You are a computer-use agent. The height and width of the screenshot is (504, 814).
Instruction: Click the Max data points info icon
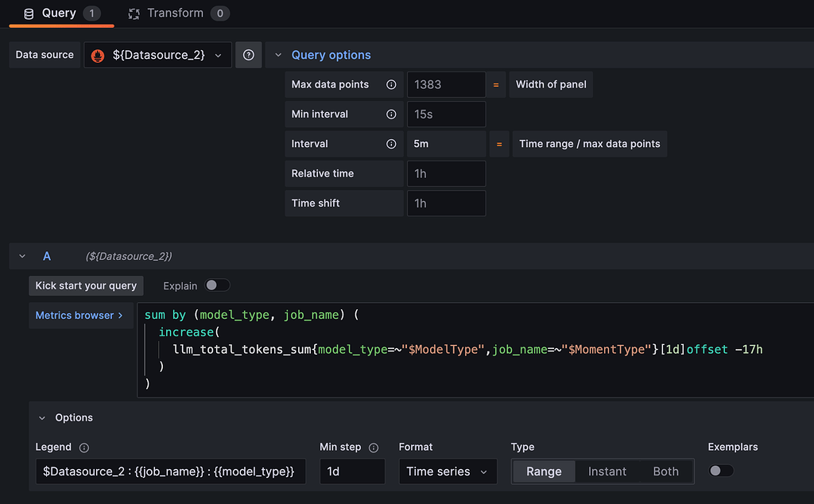[x=391, y=84]
